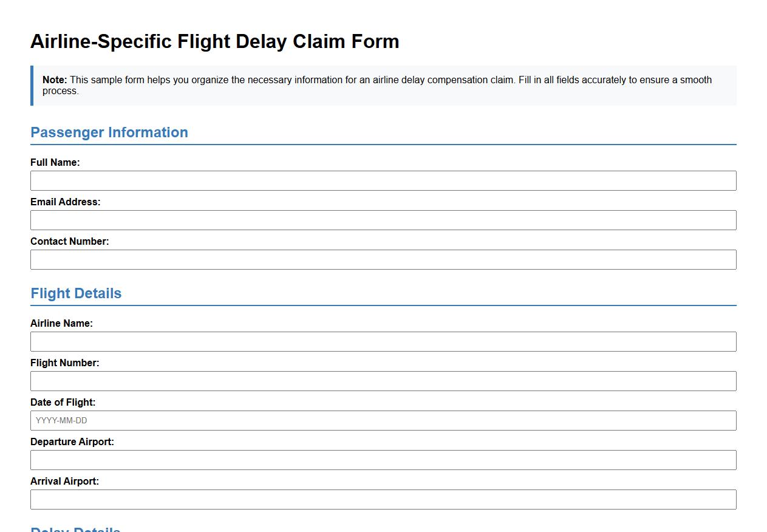The image size is (767, 532).
Task: Click inside the Full Name input field
Action: (x=383, y=180)
